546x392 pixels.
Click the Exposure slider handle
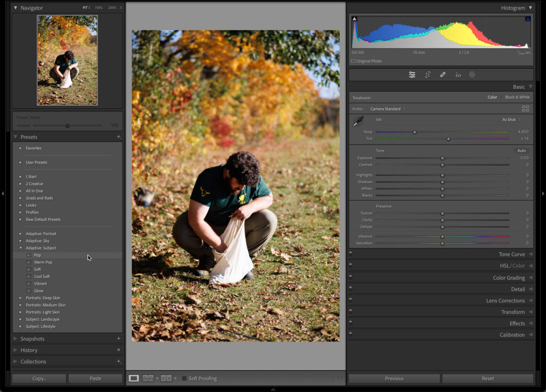442,158
